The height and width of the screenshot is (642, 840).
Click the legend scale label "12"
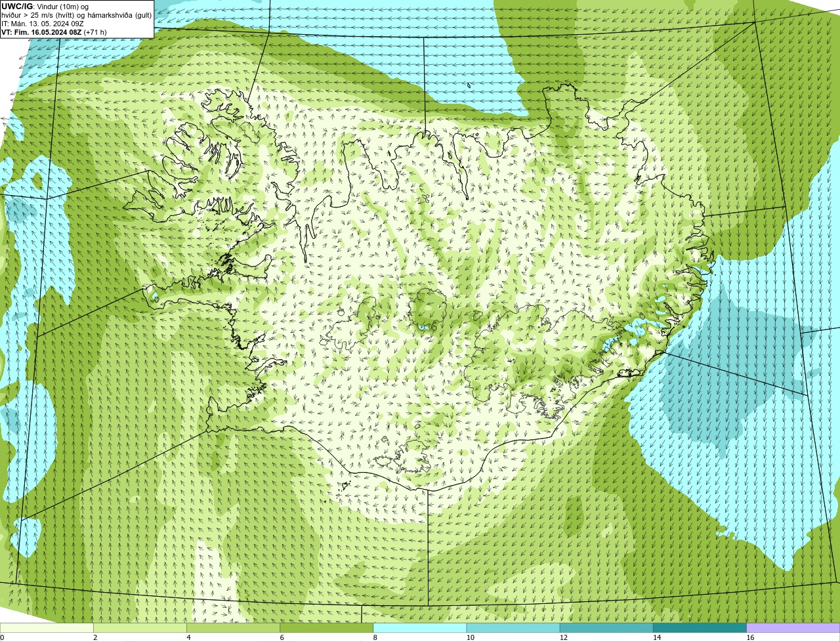coord(564,637)
